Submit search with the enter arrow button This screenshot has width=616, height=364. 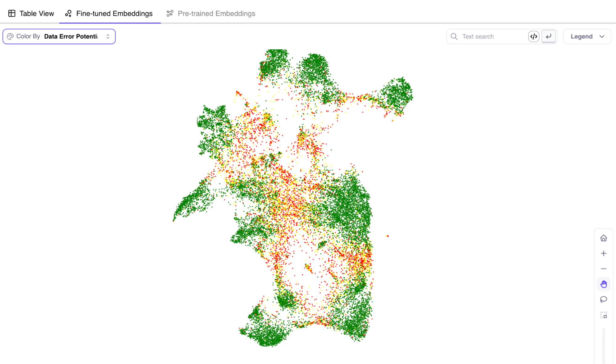(549, 36)
